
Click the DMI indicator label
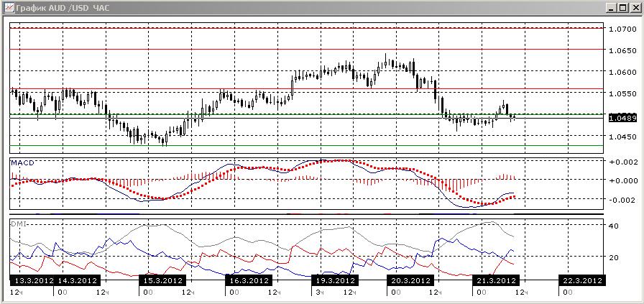(19, 223)
